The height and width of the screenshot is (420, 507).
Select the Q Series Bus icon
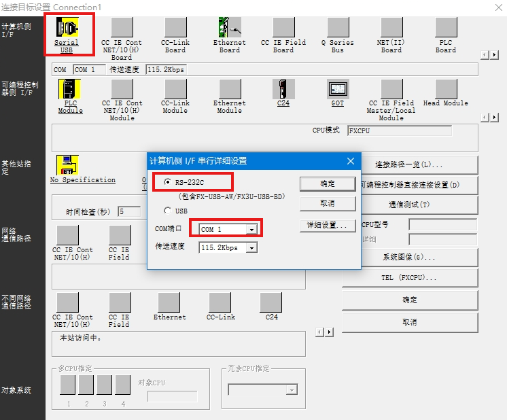tap(338, 27)
